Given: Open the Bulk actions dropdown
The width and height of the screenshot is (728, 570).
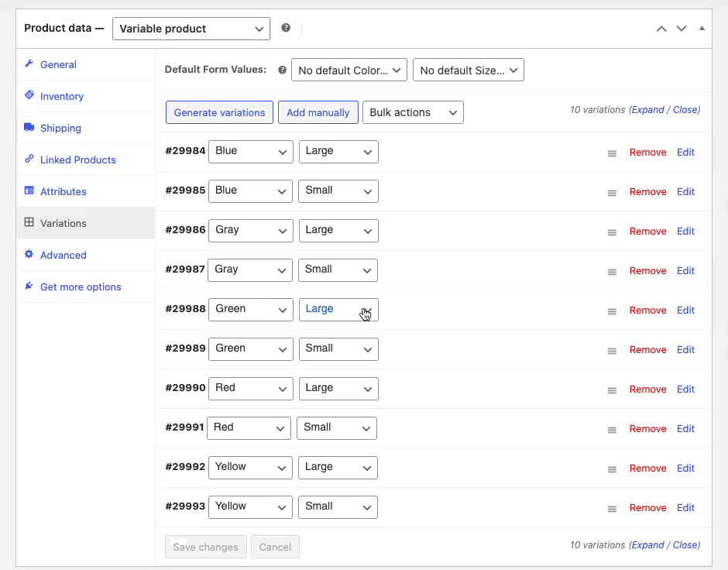Looking at the screenshot, I should coord(413,112).
